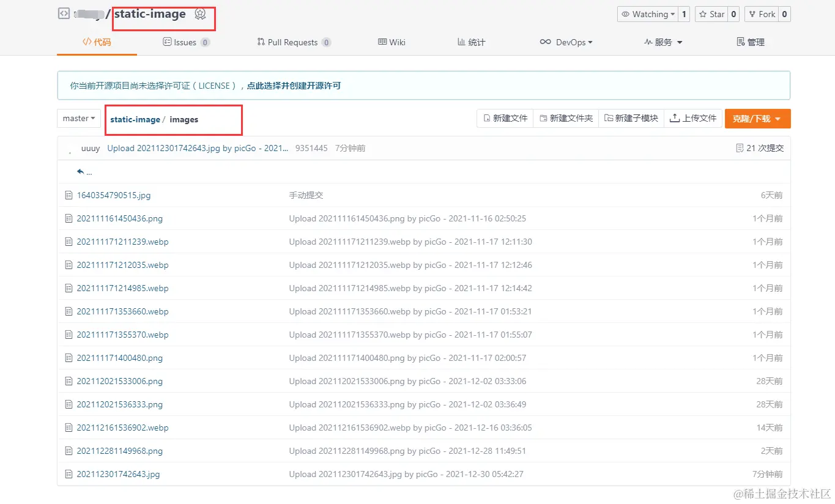835x504 pixels.
Task: Click file icon of 202111171214985.webp
Action: 69,288
